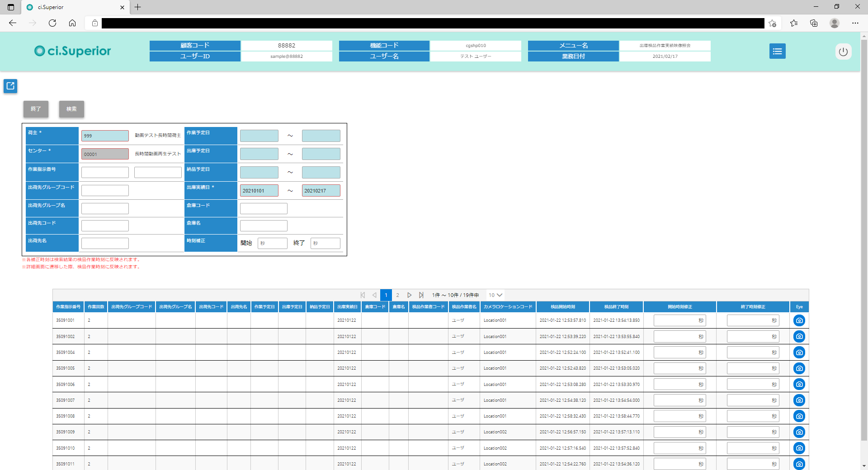
Task: Click the 終了 button
Action: click(x=36, y=109)
